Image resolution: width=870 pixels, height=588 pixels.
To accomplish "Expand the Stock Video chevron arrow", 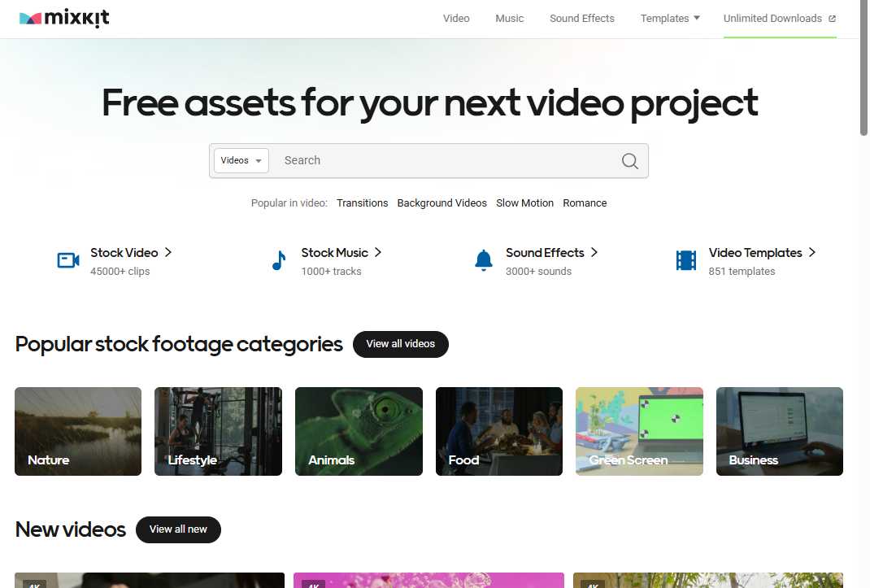I will pyautogui.click(x=168, y=252).
